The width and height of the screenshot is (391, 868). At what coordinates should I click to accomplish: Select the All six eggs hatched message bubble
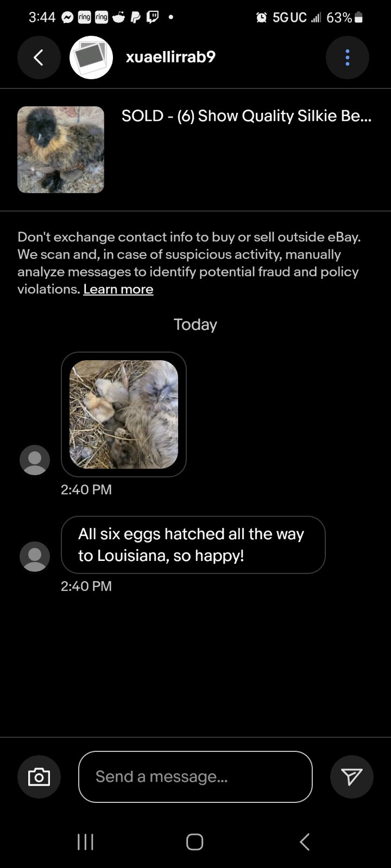pos(193,545)
